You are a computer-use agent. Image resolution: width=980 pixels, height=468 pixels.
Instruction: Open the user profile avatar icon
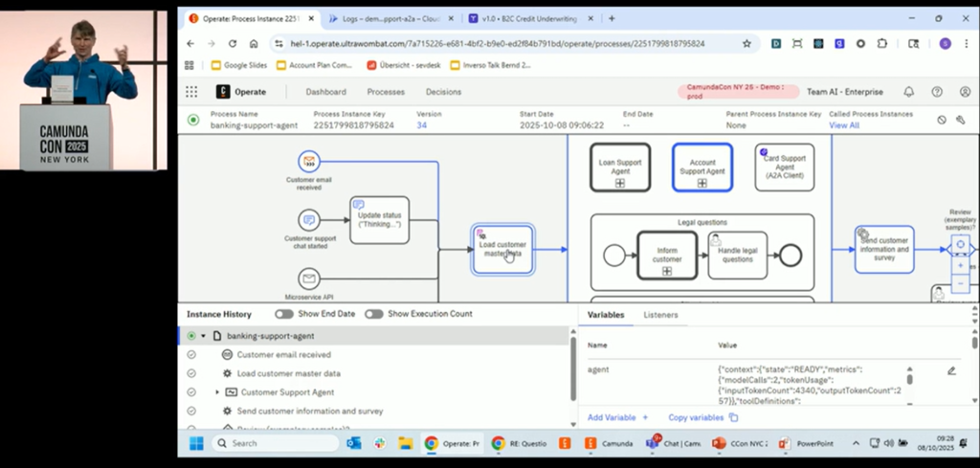click(963, 92)
